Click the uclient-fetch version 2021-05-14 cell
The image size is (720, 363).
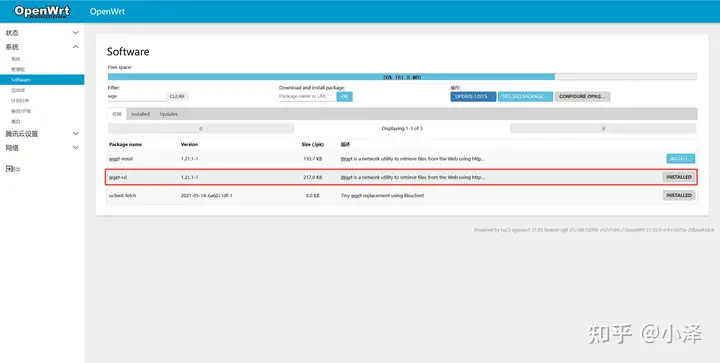point(207,195)
